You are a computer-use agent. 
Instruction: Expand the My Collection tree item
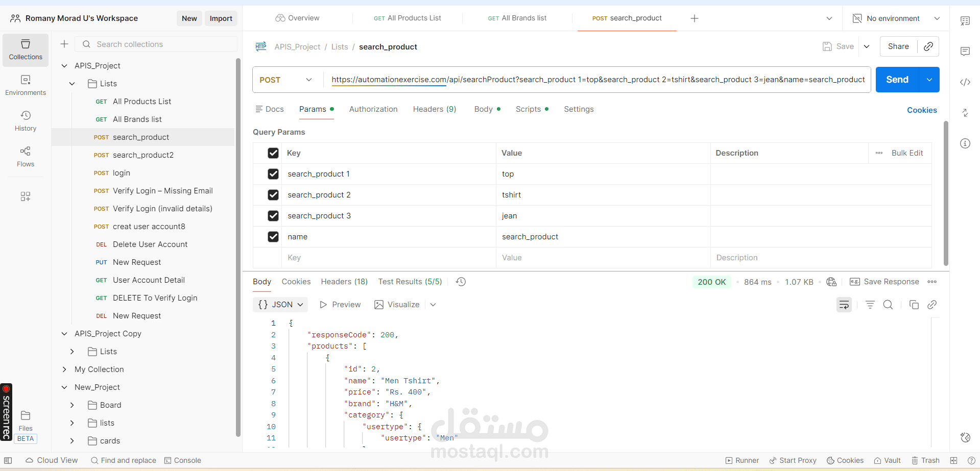tap(64, 369)
